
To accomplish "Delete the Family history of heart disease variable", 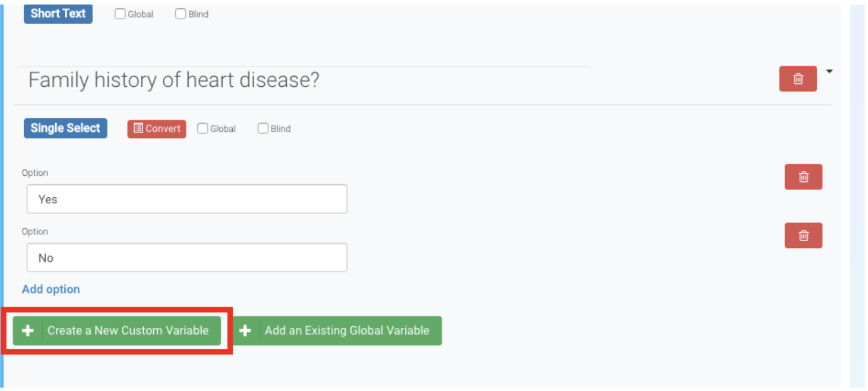I will pyautogui.click(x=798, y=79).
